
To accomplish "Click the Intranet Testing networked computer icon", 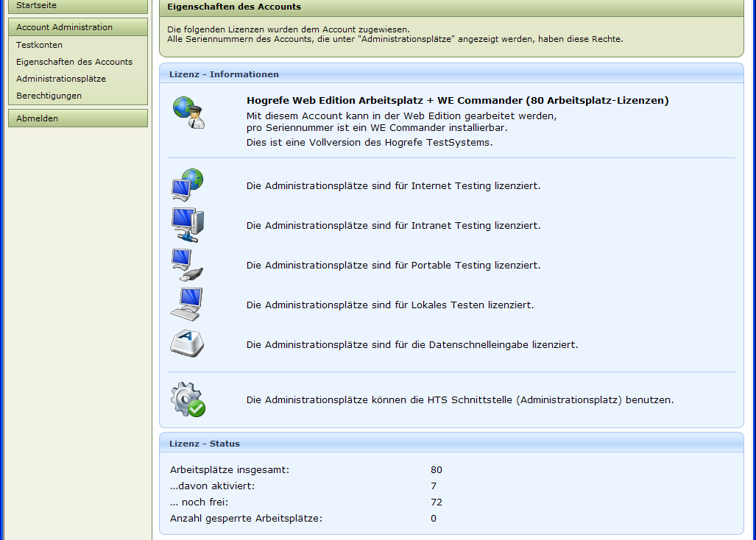I will pyautogui.click(x=187, y=225).
